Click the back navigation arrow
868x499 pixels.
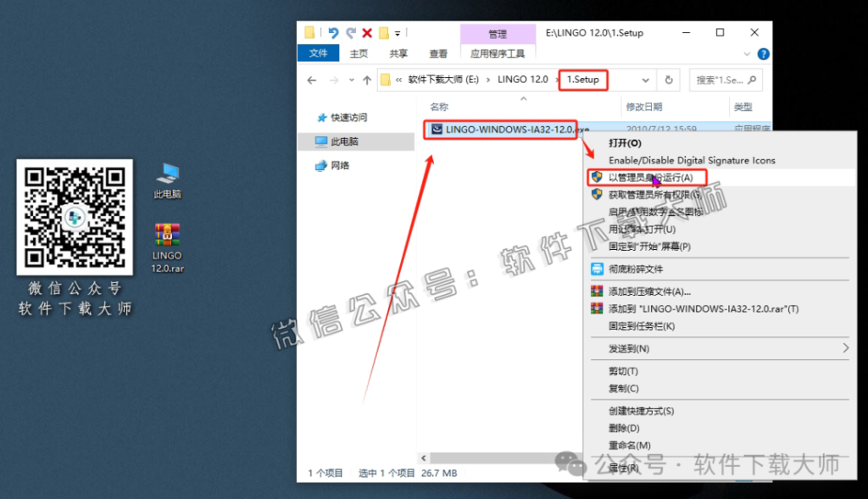tap(311, 79)
